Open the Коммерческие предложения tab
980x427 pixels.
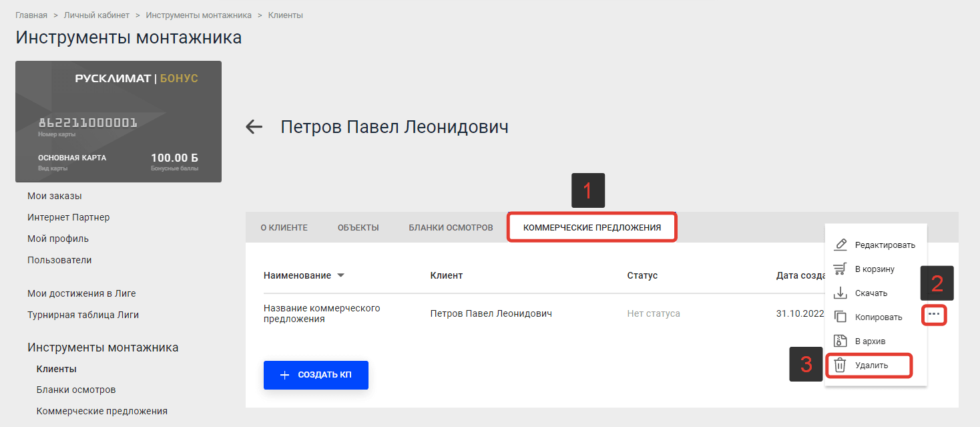click(592, 227)
